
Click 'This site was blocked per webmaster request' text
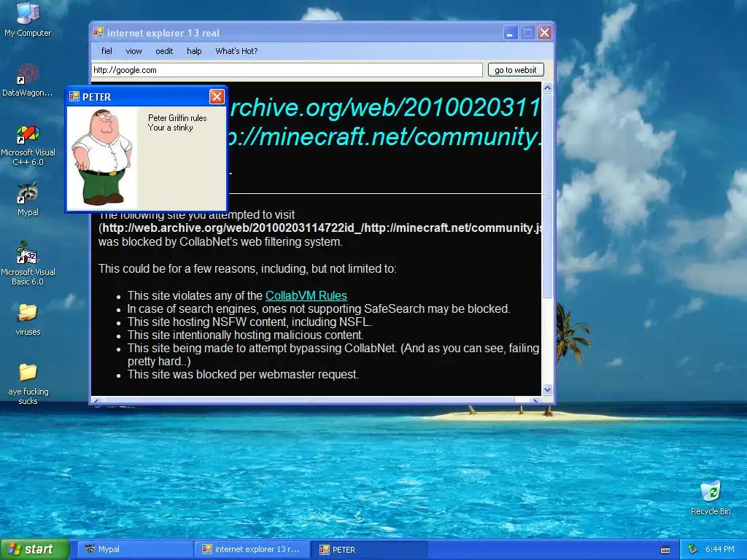click(x=243, y=374)
